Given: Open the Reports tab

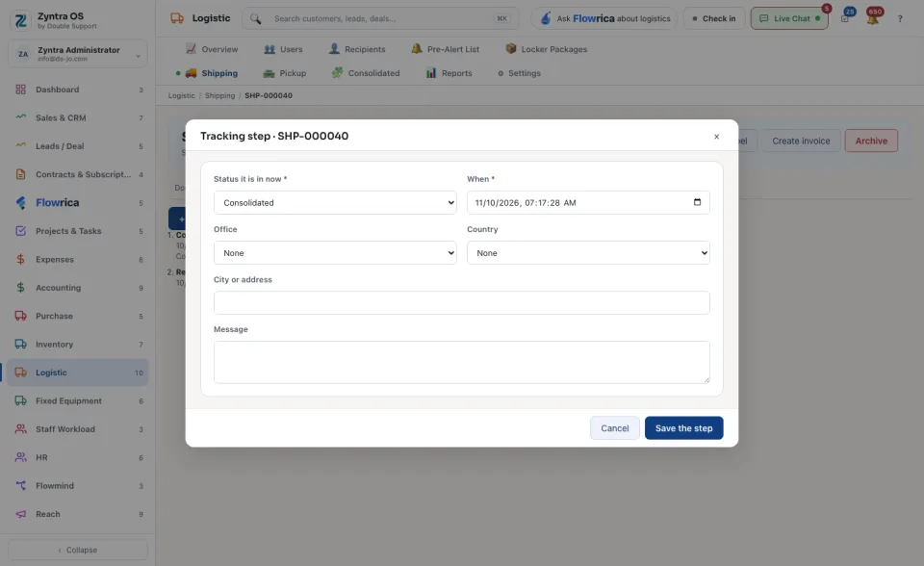Looking at the screenshot, I should [449, 73].
